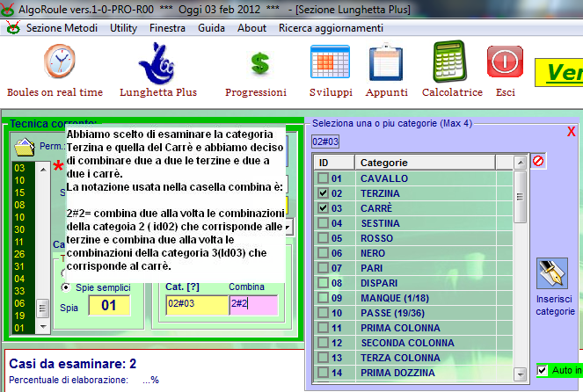Screen dimensions: 583x392
Task: Click the Spia field showing 01
Action: click(109, 305)
